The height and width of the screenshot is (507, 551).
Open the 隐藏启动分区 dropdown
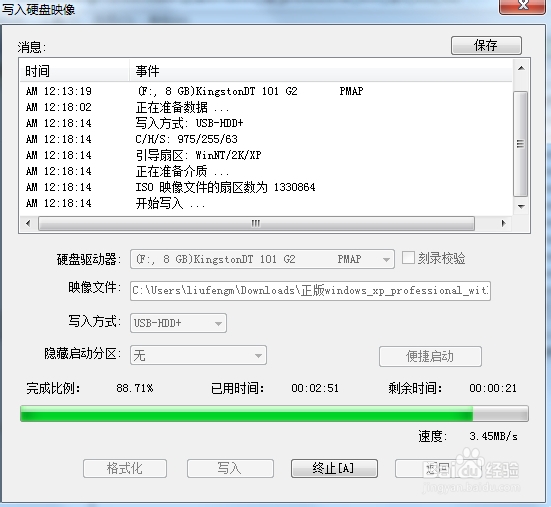(x=198, y=355)
